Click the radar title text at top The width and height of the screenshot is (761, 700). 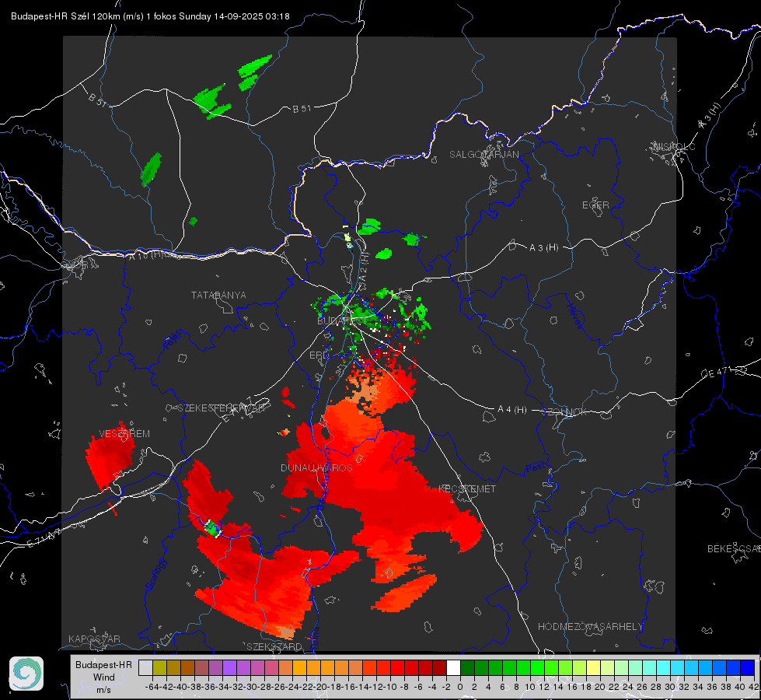point(151,16)
